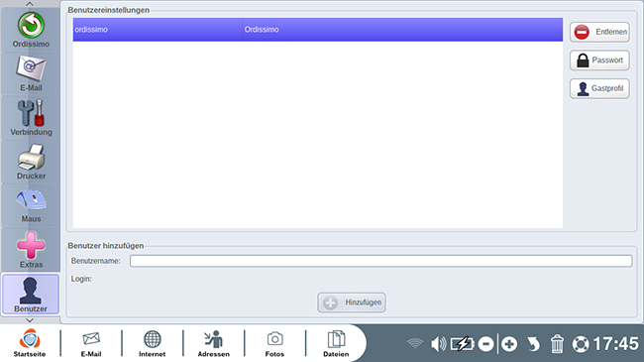Expand the sidebar list upward with the top chevron
The height and width of the screenshot is (362, 644).
click(30, 4)
